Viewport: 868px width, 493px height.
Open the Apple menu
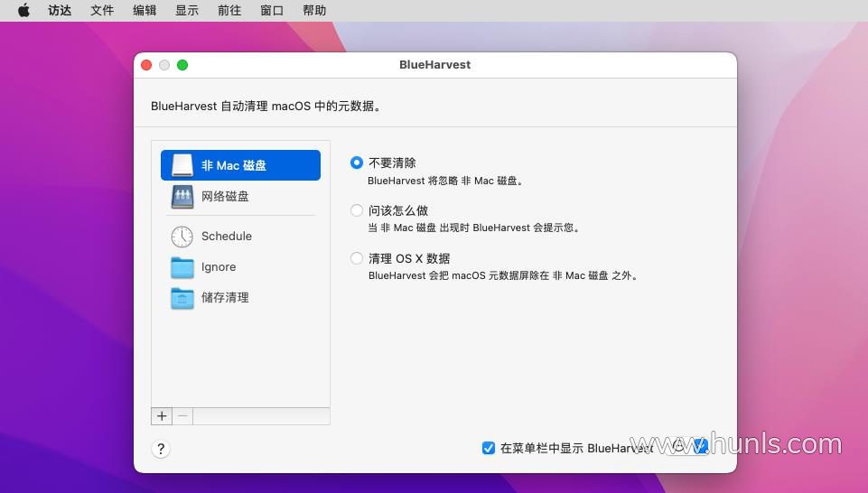(23, 11)
